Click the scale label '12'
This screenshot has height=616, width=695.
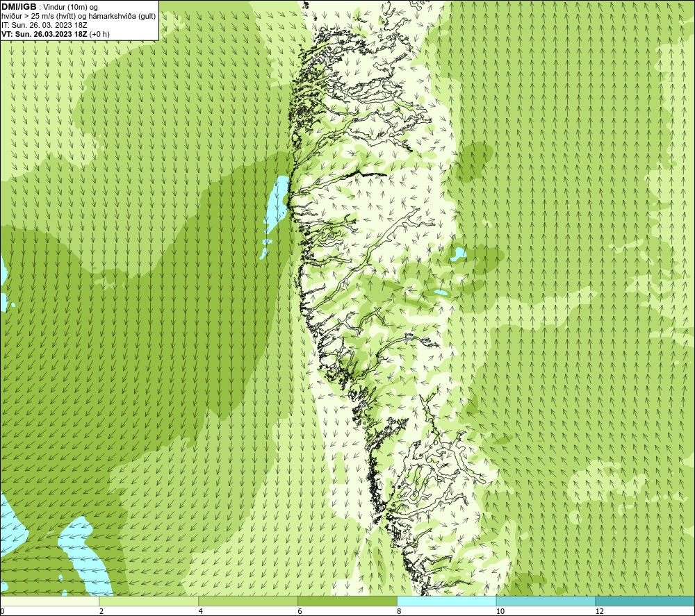[600, 612]
